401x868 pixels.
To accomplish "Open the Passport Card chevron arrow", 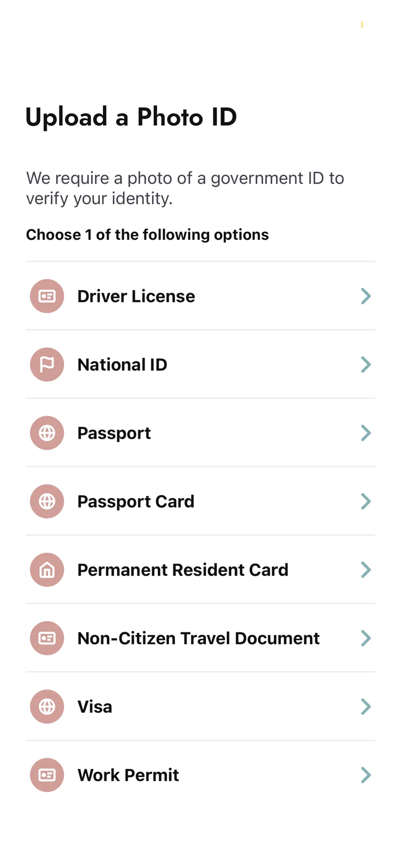I will tap(366, 501).
